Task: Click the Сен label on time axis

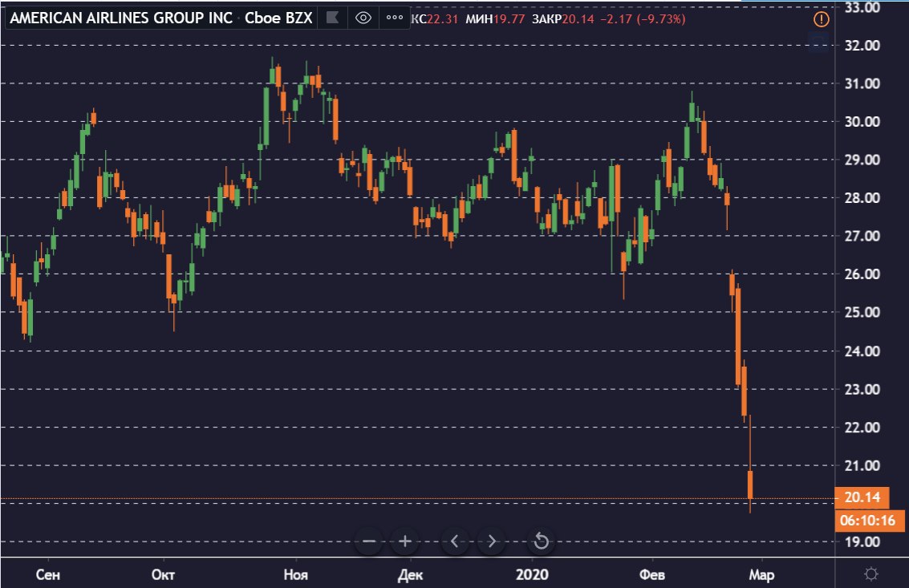Action: click(47, 574)
